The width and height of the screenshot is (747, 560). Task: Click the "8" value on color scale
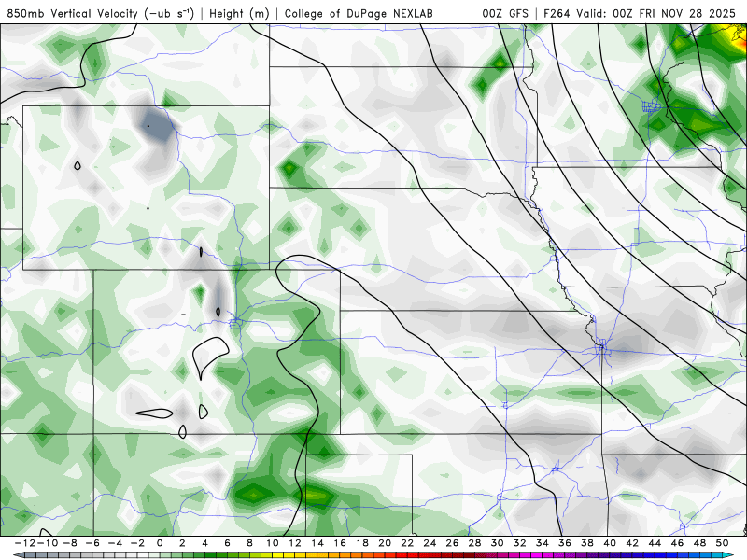[249, 543]
